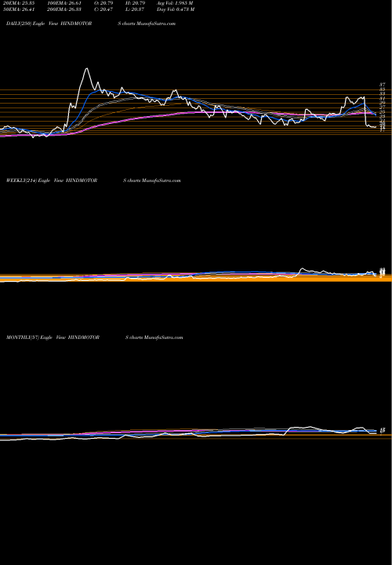Click the DAILY(250) Eagle View HINDMOTOR title

49,24
